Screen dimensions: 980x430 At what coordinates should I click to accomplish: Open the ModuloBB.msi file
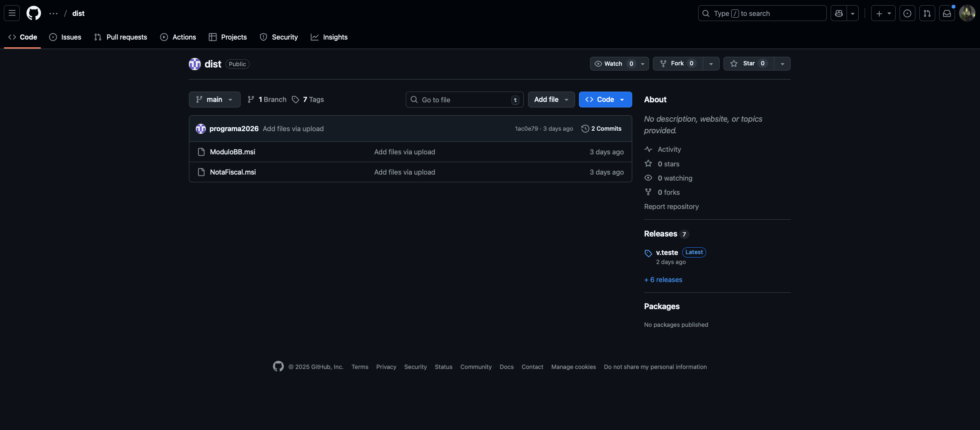(232, 152)
